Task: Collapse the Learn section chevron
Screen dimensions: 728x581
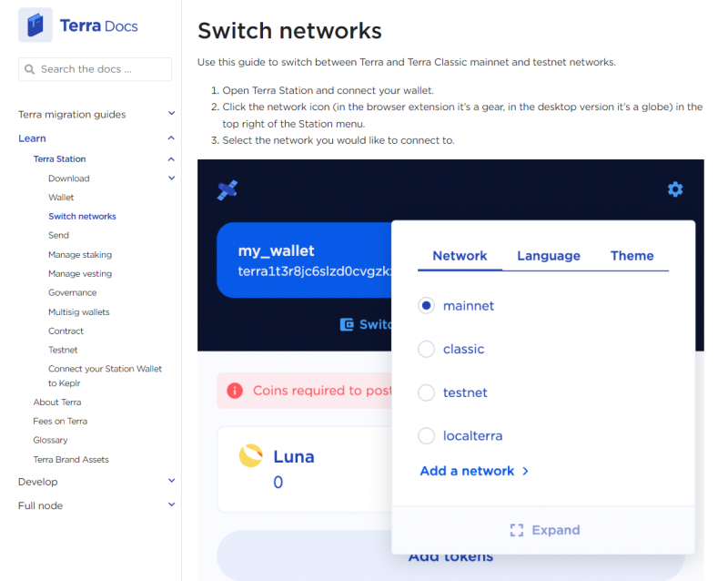Action: coord(171,138)
